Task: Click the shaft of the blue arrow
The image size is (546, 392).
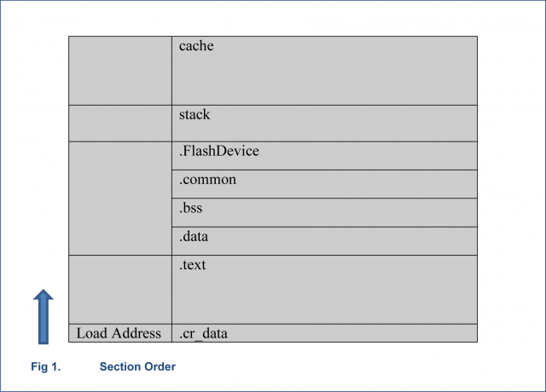Action: point(44,322)
